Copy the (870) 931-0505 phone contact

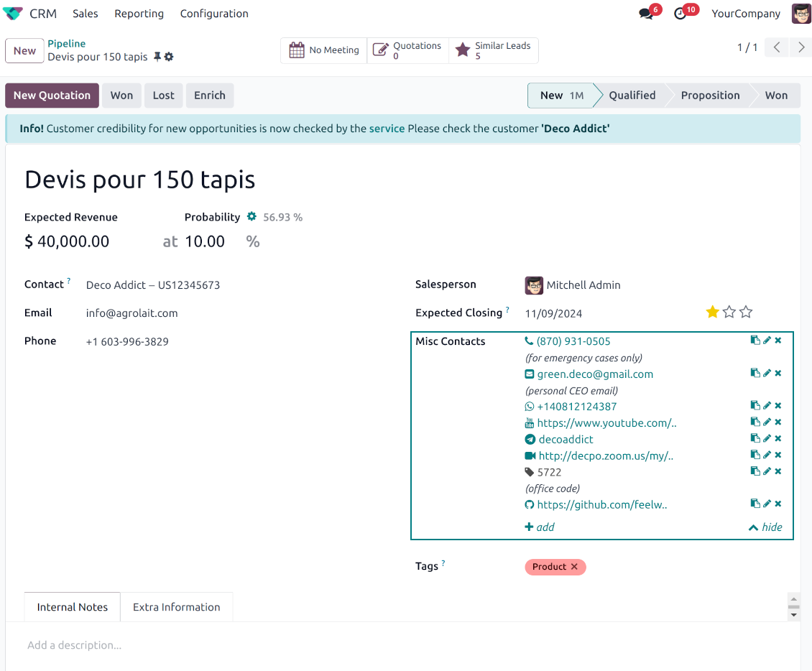755,340
